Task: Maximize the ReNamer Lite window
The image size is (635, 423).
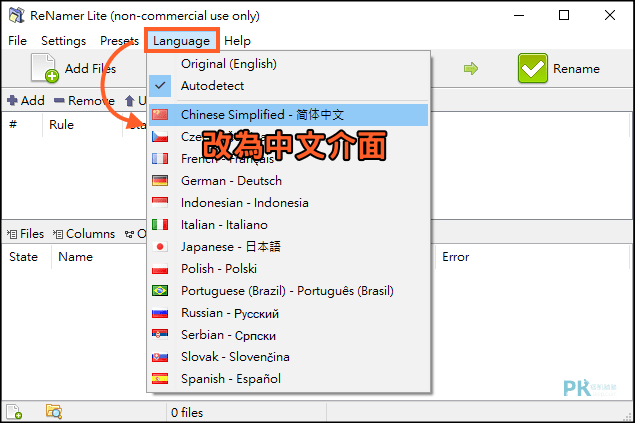Action: pyautogui.click(x=564, y=15)
